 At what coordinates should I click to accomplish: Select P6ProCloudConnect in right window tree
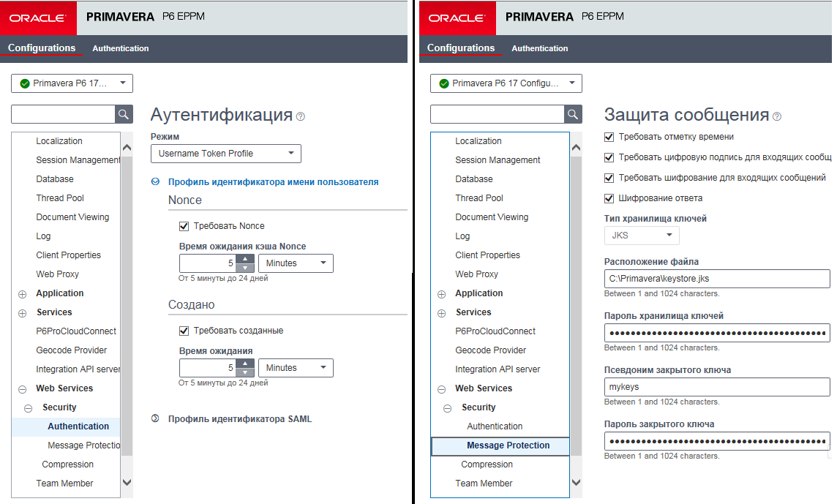point(495,331)
